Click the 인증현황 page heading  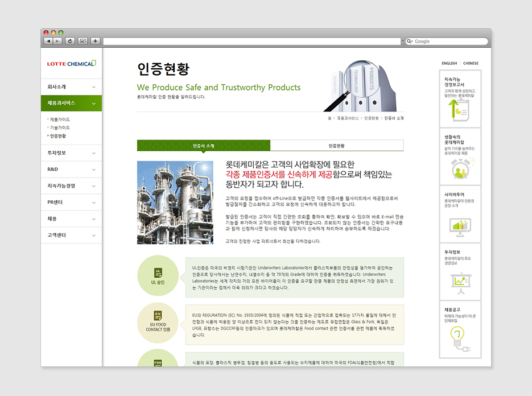click(163, 69)
